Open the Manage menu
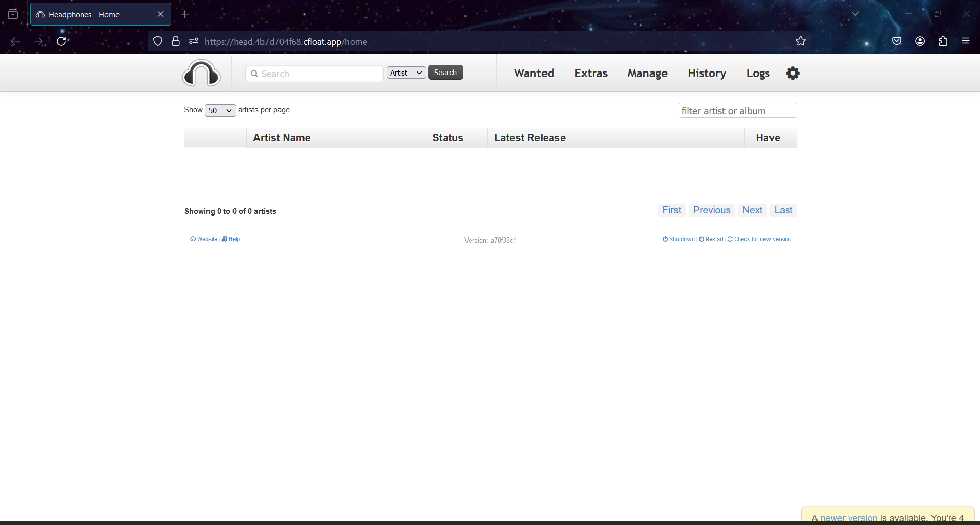The image size is (980, 525). coord(647,73)
